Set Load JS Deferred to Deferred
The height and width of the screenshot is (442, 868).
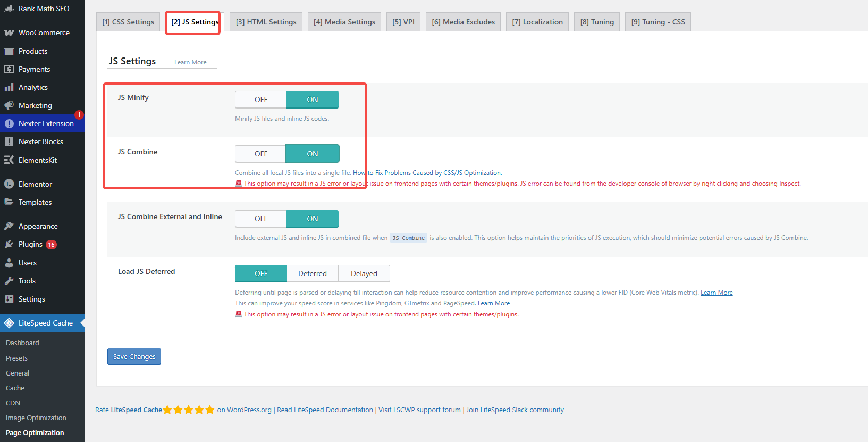point(313,273)
